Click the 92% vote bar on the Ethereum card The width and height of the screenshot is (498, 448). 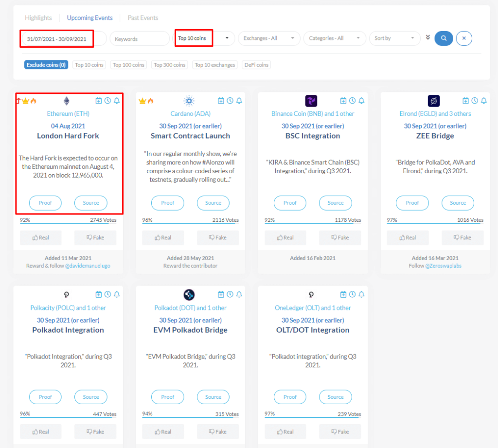pyautogui.click(x=68, y=224)
